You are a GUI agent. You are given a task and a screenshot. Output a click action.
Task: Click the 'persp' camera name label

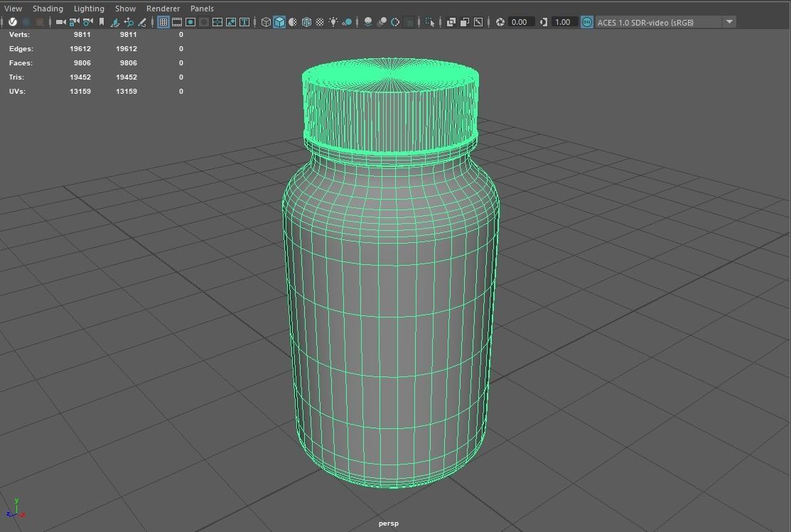389,523
